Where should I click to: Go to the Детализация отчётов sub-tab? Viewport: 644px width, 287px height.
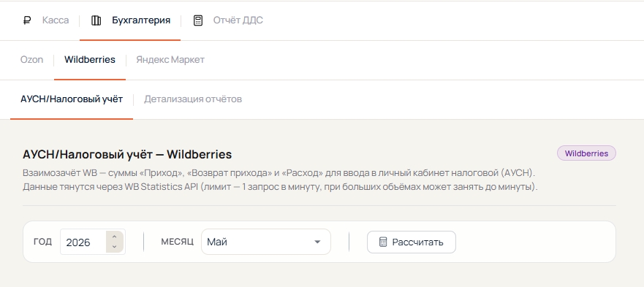(193, 99)
